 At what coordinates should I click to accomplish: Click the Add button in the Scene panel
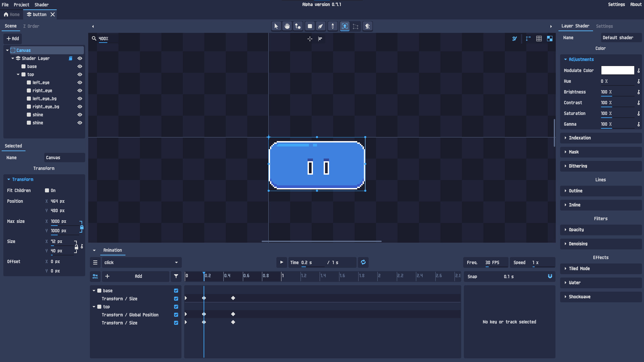click(x=12, y=39)
